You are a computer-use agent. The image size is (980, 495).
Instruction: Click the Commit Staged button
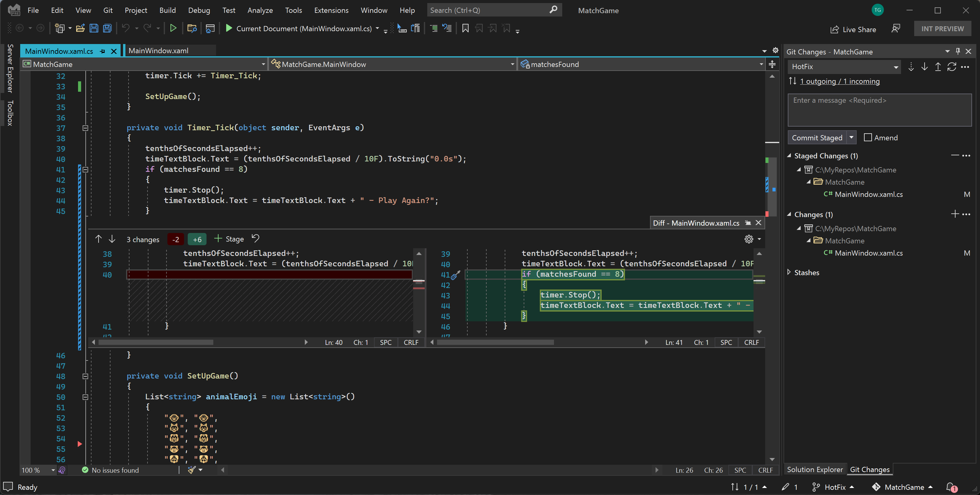tap(817, 138)
